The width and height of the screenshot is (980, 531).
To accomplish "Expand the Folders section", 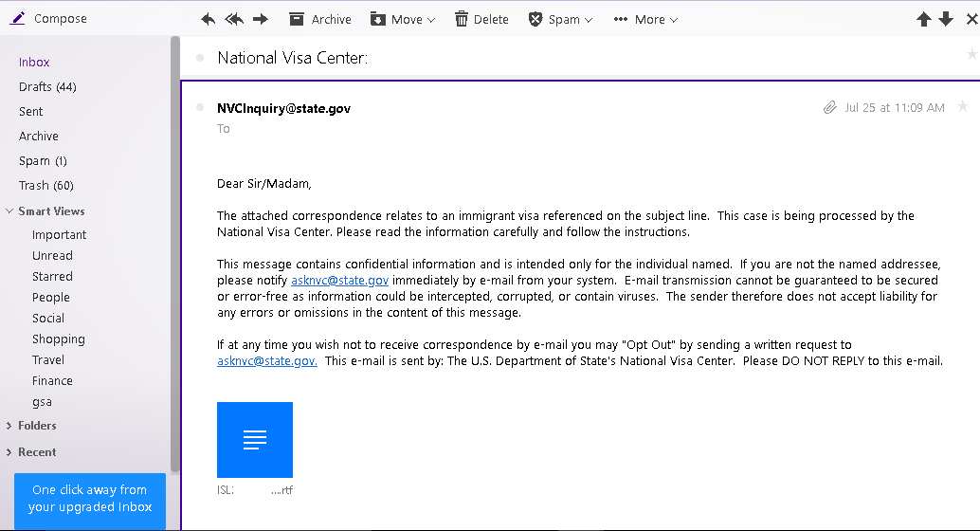I will 9,426.
